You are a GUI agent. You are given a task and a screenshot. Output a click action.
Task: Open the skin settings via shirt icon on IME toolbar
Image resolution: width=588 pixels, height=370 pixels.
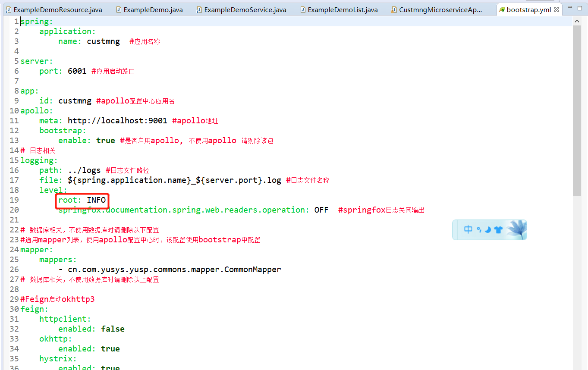pos(498,230)
